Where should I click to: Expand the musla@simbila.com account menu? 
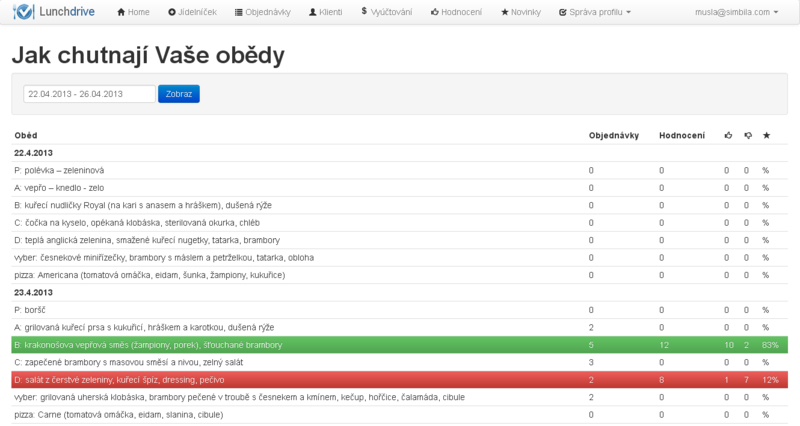click(736, 12)
